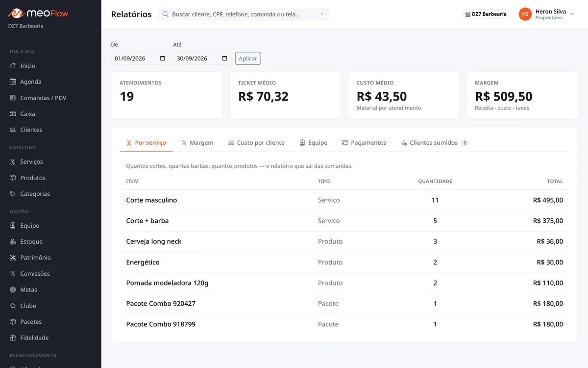Click the Total column header

pyautogui.click(x=555, y=182)
